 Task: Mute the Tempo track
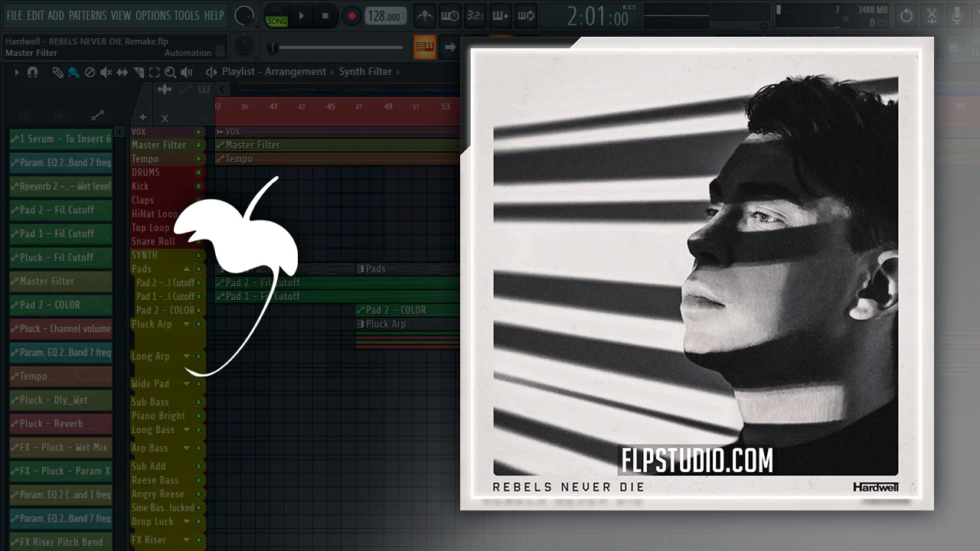tap(199, 159)
